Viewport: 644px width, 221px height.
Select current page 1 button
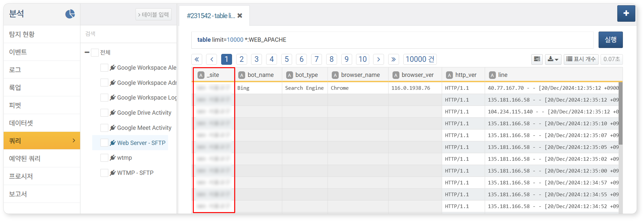pyautogui.click(x=227, y=59)
